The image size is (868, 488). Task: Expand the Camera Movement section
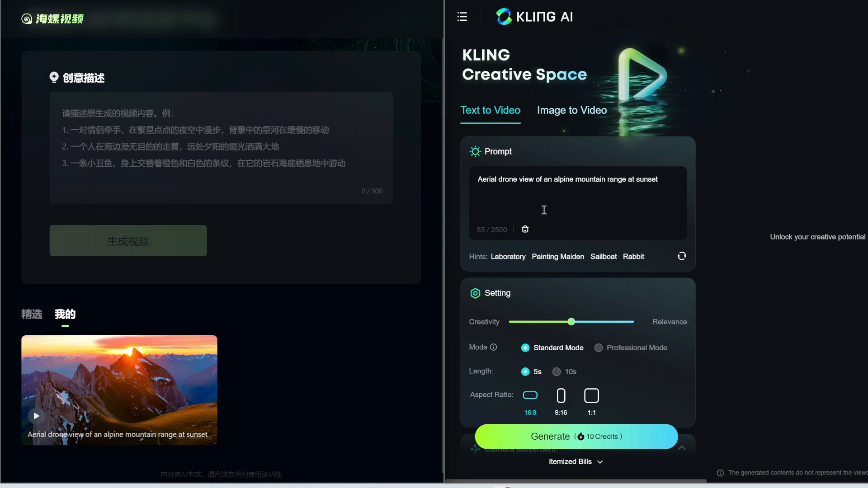tap(681, 448)
